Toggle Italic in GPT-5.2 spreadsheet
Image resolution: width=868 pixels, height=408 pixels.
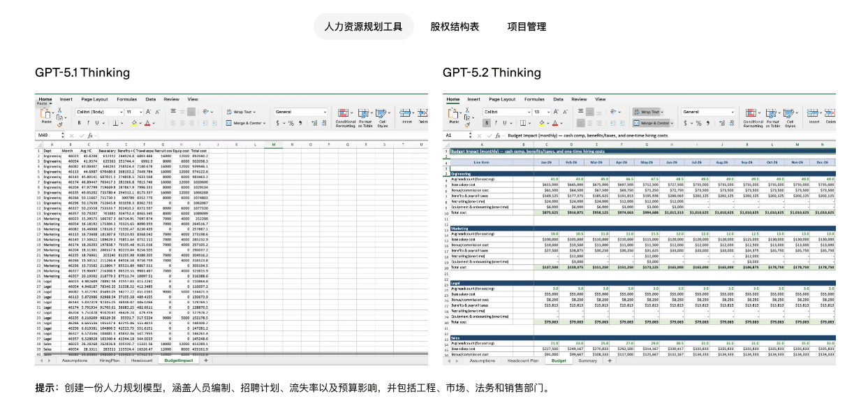click(x=496, y=123)
